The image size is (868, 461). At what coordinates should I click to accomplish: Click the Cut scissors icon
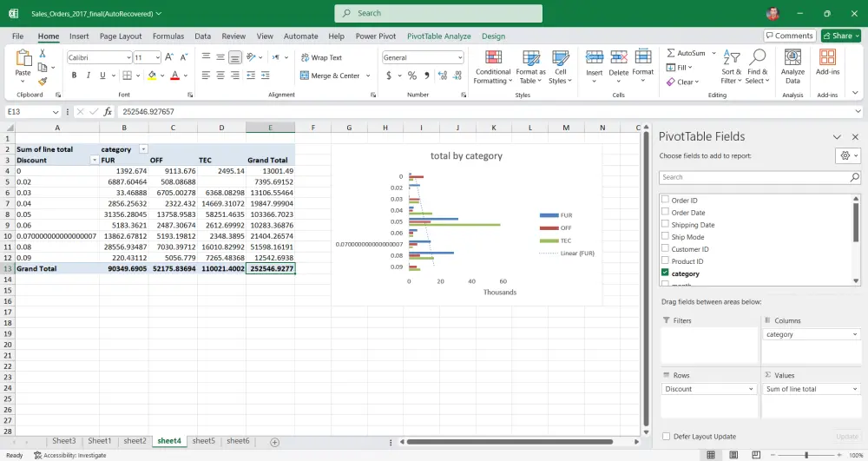[x=42, y=53]
